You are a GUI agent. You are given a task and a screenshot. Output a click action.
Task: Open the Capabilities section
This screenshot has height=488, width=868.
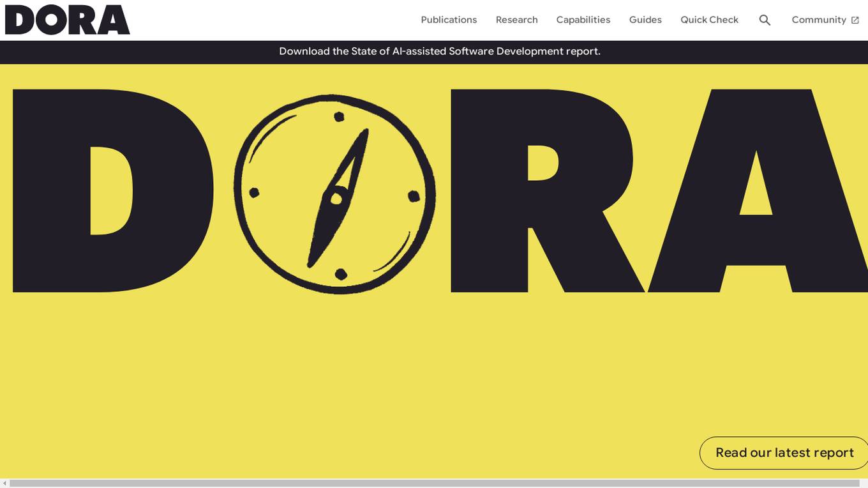click(583, 20)
